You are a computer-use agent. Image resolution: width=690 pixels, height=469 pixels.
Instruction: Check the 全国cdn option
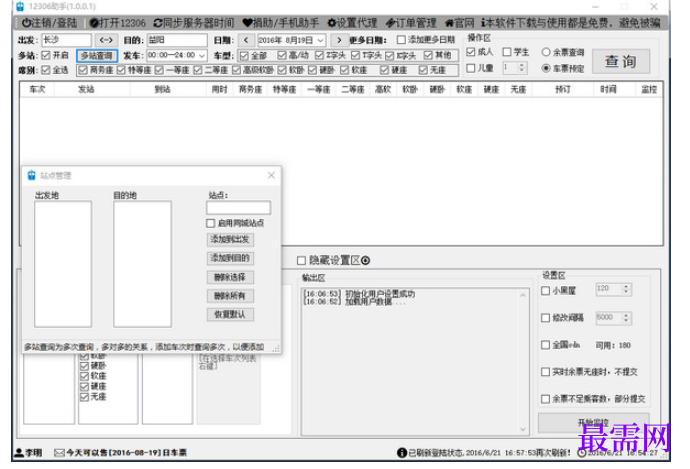pyautogui.click(x=546, y=345)
